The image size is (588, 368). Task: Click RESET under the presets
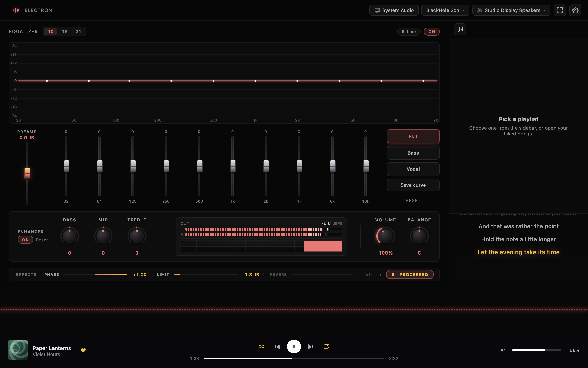[x=413, y=200]
